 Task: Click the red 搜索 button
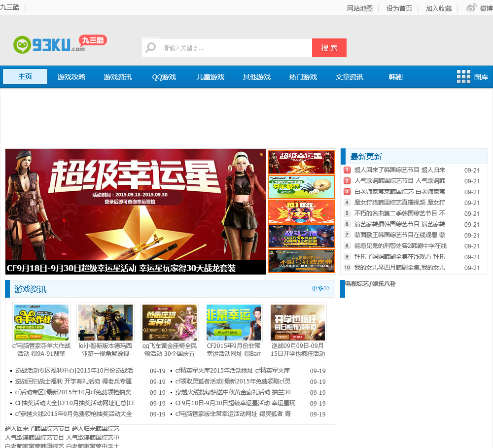click(x=329, y=48)
